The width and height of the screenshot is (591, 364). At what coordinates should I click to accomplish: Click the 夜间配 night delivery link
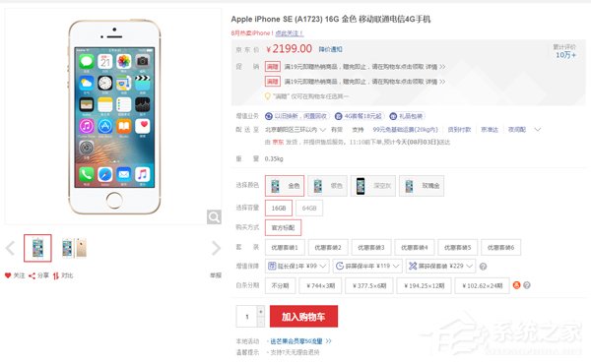click(516, 130)
